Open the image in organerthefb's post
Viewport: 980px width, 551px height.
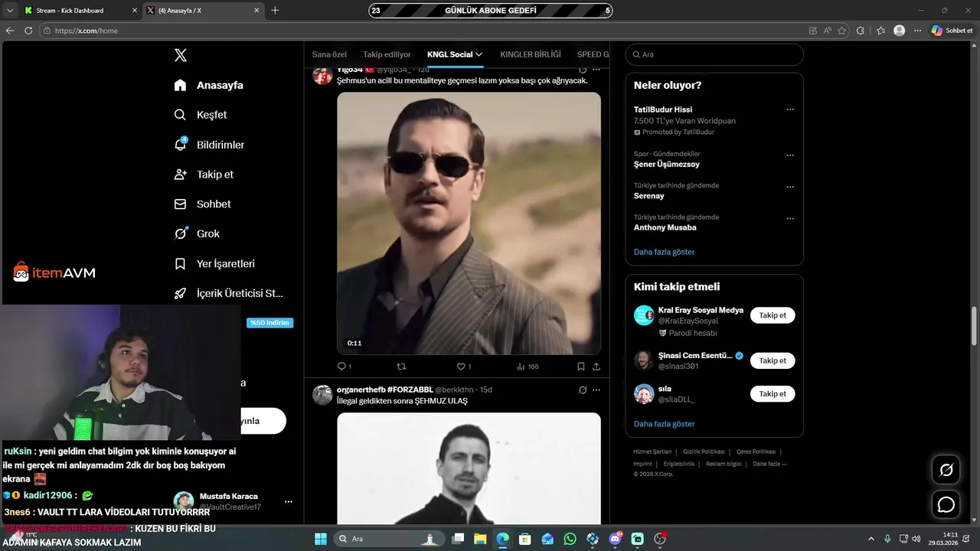pos(469,468)
